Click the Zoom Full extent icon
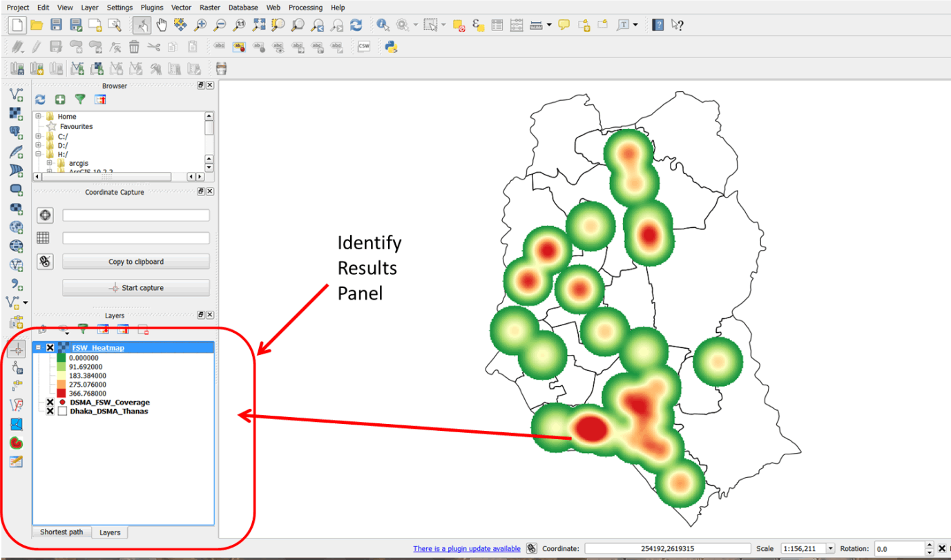Screen dimensions: 951x560 259,25
